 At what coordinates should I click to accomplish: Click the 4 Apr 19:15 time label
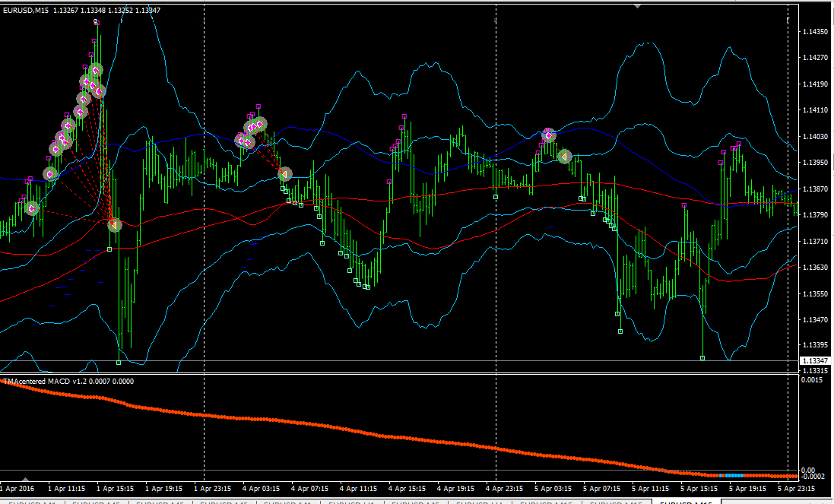tap(456, 489)
